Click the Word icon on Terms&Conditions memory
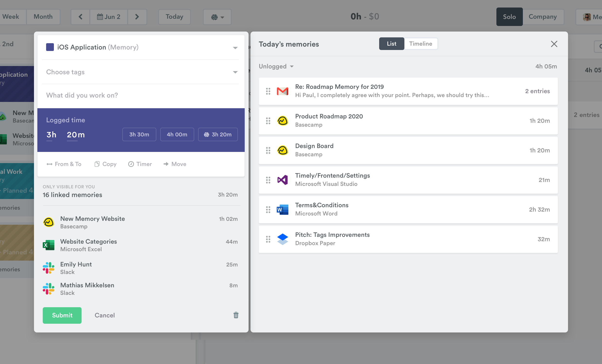Viewport: 602px width, 364px height. click(283, 210)
